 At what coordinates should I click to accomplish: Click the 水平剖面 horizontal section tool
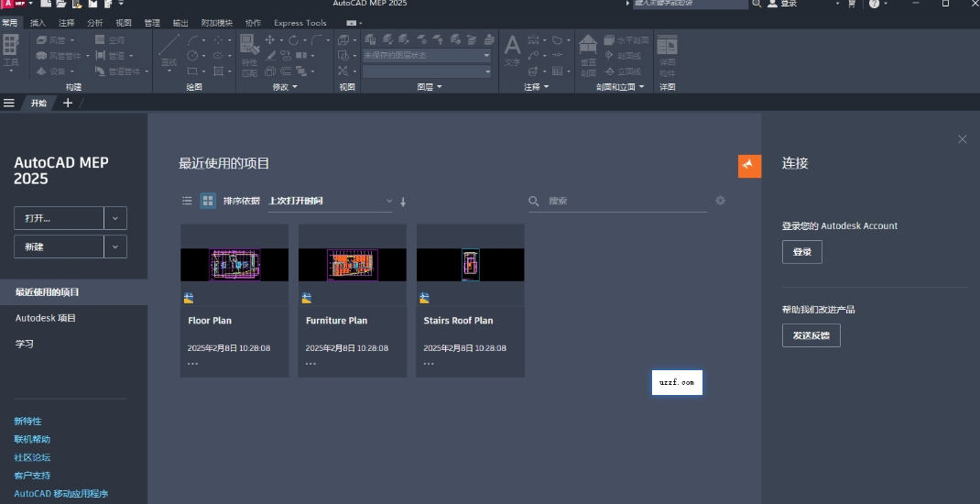tap(626, 40)
